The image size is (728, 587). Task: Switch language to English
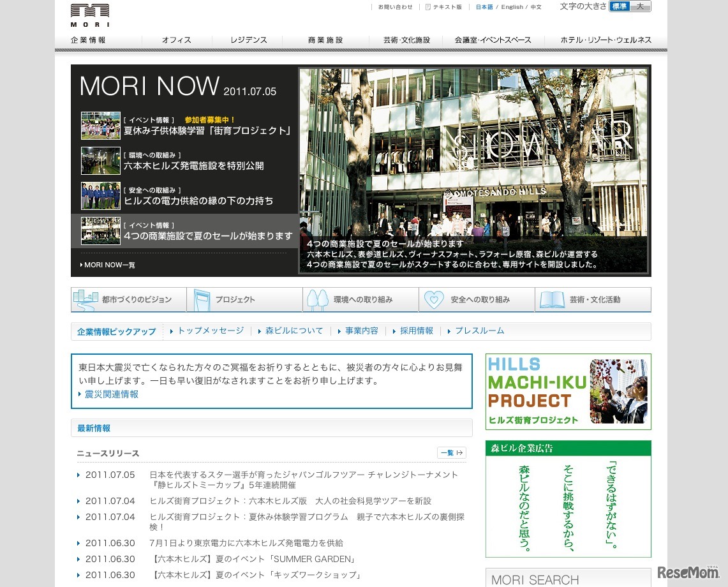[512, 7]
